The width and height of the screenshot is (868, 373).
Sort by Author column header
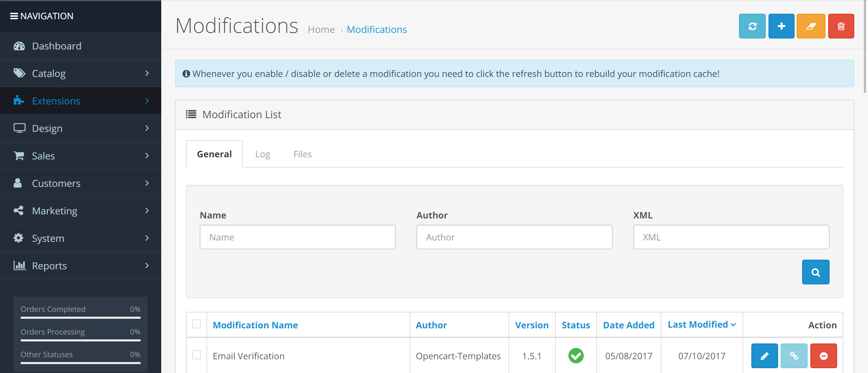point(431,325)
